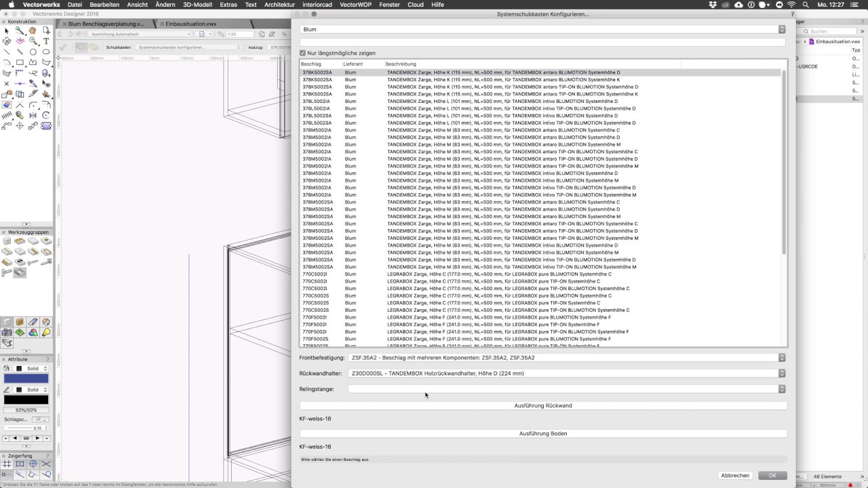Open the pen Solid style dropdown
Screen dimensions: 868x488
tap(32, 390)
